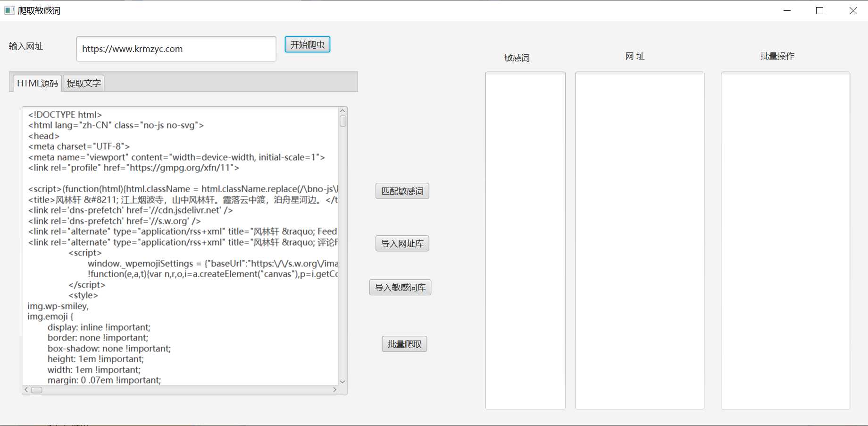Close the 爬取敏感词 window
The height and width of the screenshot is (426, 868).
pyautogui.click(x=852, y=10)
